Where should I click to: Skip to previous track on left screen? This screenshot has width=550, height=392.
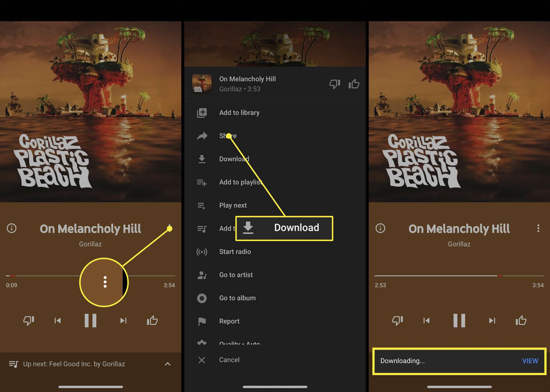(x=58, y=320)
